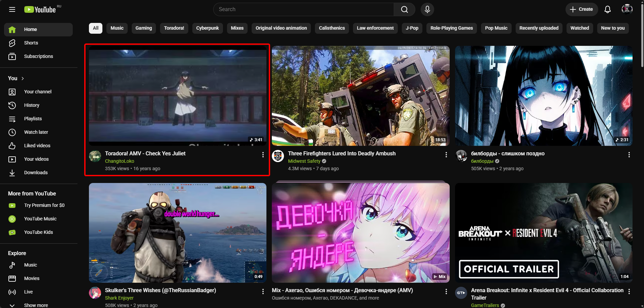
Task: Open Your videos in sidebar
Action: (38, 159)
